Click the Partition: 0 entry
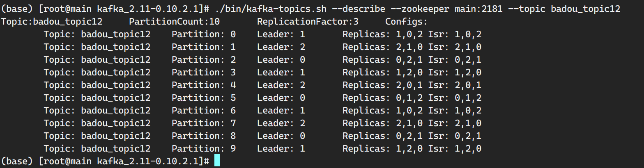 click(204, 34)
